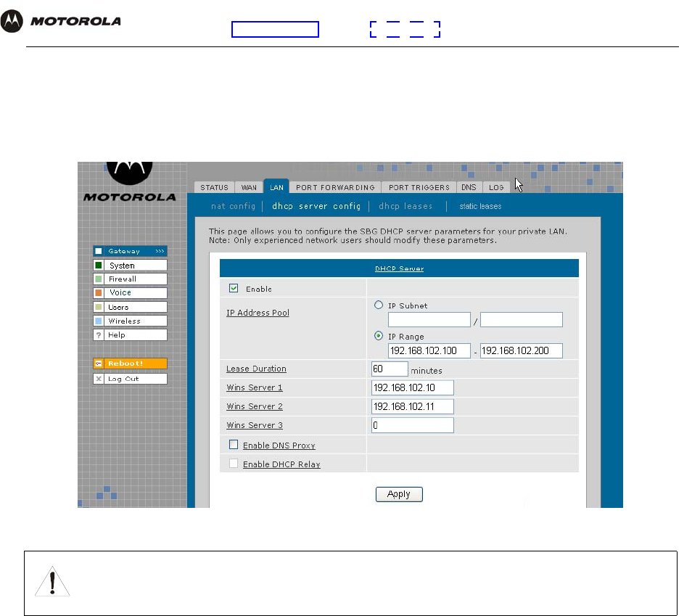Click the Log Out X icon
The width and height of the screenshot is (700, 616).
[99, 379]
